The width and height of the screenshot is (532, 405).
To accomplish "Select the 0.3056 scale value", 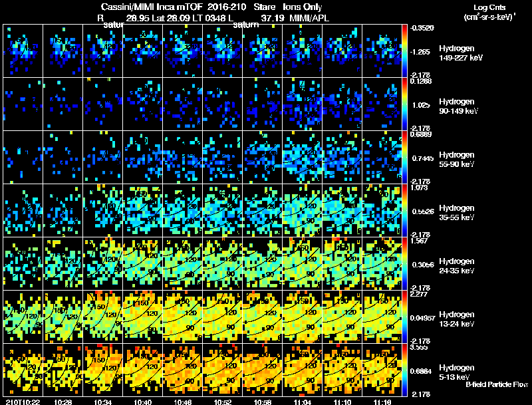I will coord(423,265).
